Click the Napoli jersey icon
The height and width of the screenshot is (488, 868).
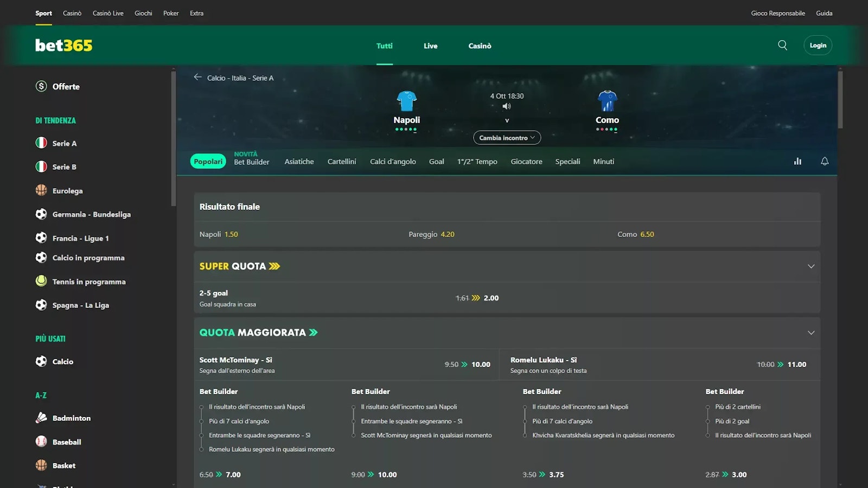[x=406, y=101]
